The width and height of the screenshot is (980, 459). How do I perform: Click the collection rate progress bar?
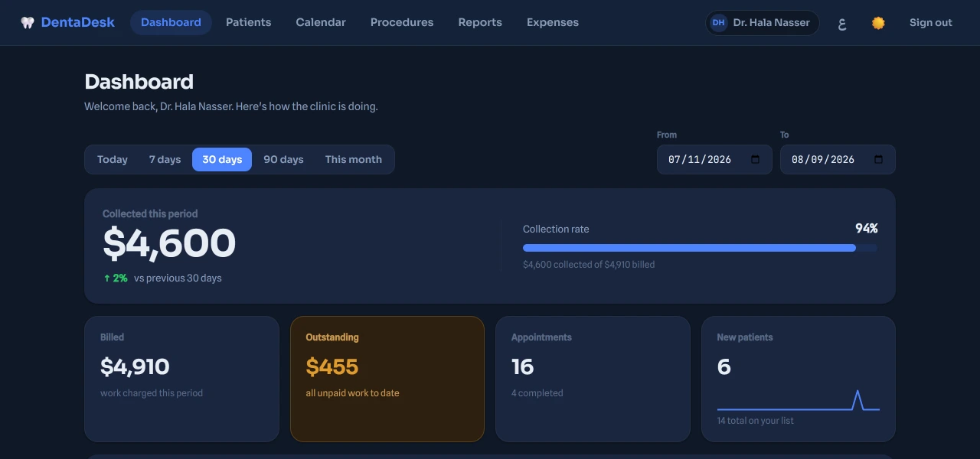[x=700, y=248]
